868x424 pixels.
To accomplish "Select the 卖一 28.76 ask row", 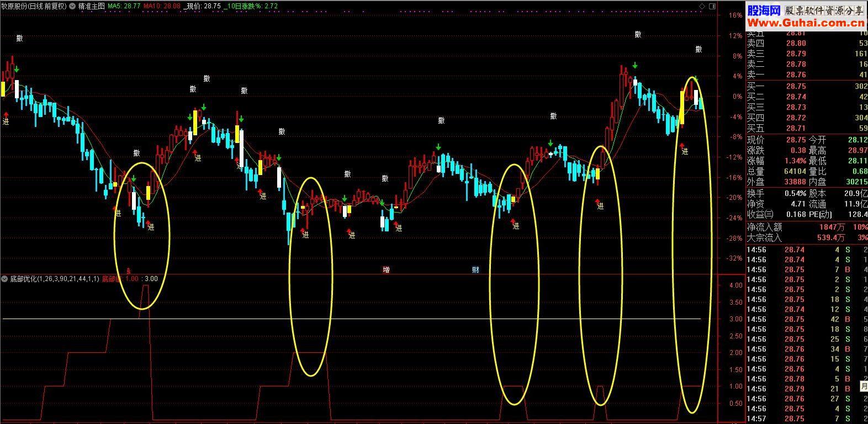I will [807, 75].
